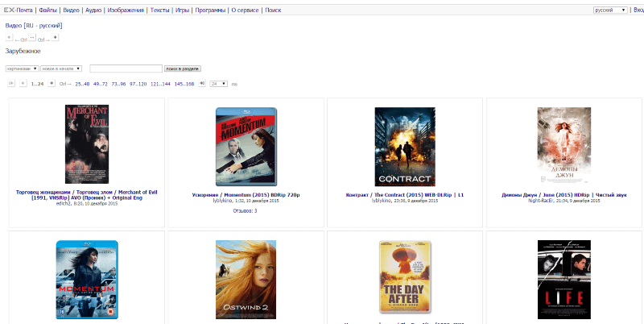Open the Momentum poster in second row
644x324 pixels.
click(x=87, y=280)
